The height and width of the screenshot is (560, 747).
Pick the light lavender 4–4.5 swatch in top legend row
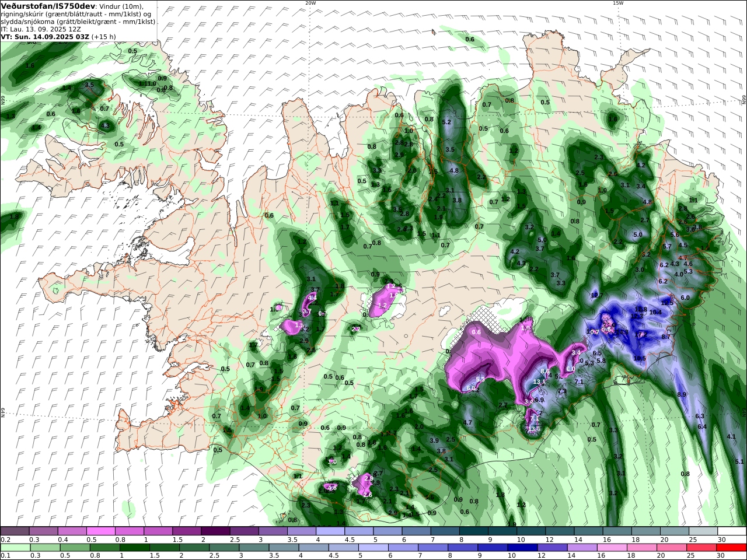[x=330, y=531]
